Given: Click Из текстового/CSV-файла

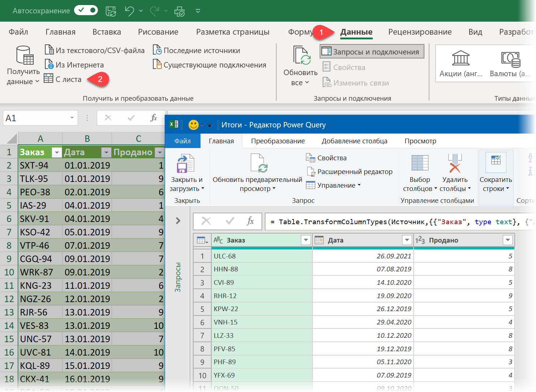Looking at the screenshot, I should pyautogui.click(x=95, y=50).
